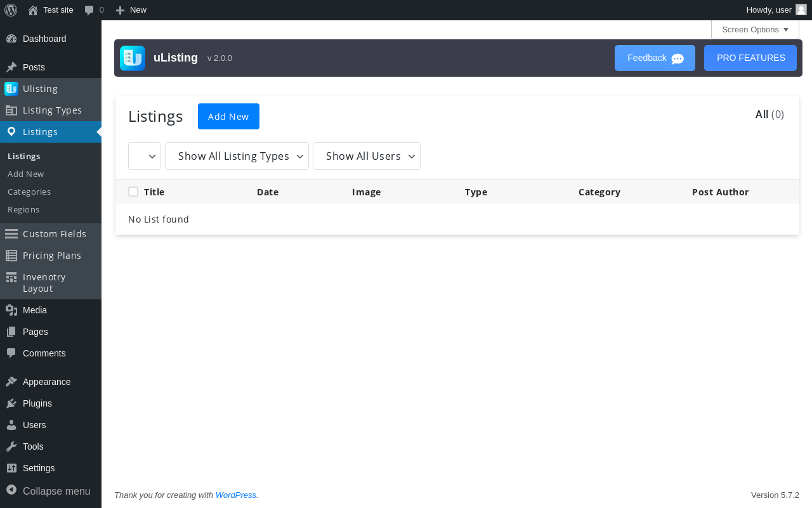Toggle the select-all checkbox beside Title

(x=133, y=192)
